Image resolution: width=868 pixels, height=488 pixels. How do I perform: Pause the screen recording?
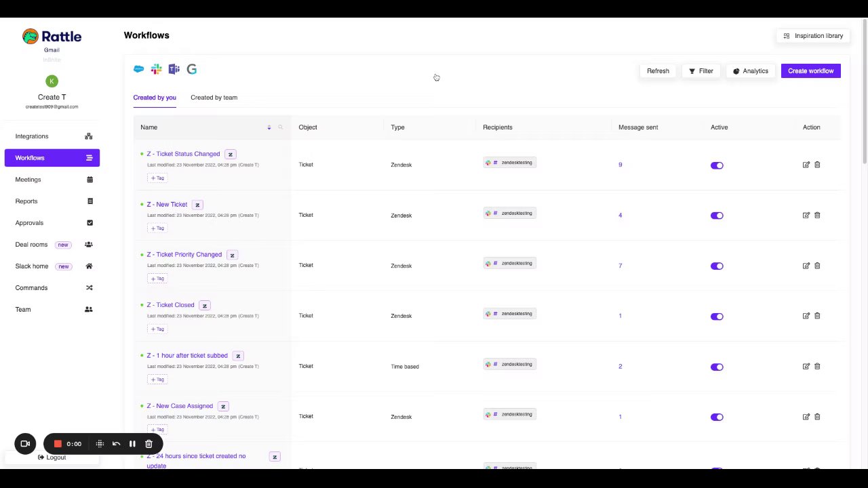[x=132, y=444]
